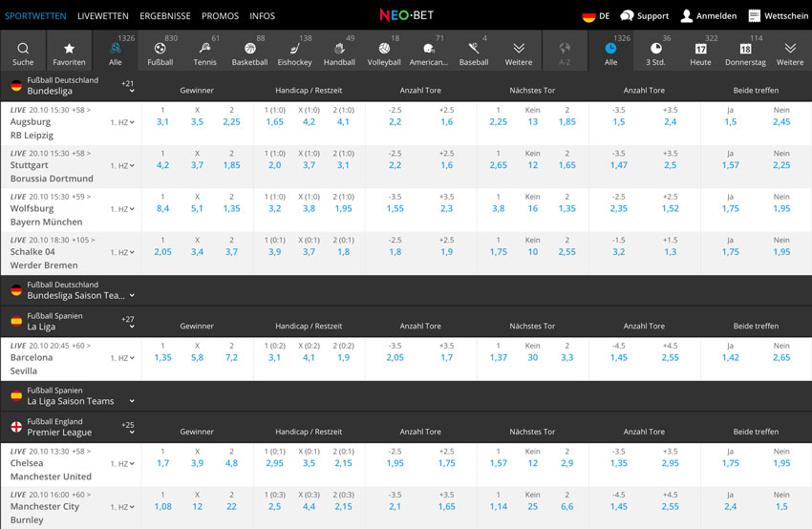Click the German flag DE language selector
Image resolution: width=812 pixels, height=529 pixels.
[x=596, y=16]
